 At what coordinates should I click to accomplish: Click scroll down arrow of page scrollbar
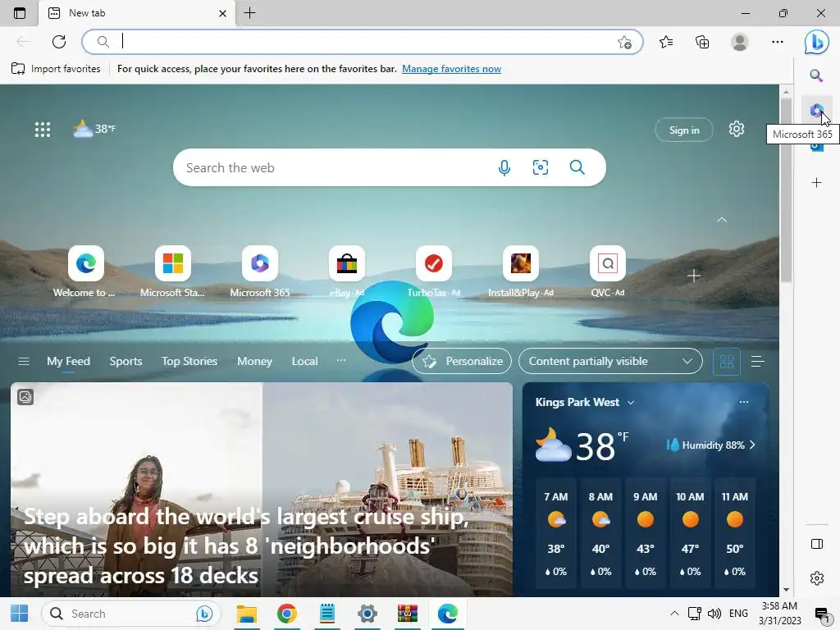[x=786, y=589]
